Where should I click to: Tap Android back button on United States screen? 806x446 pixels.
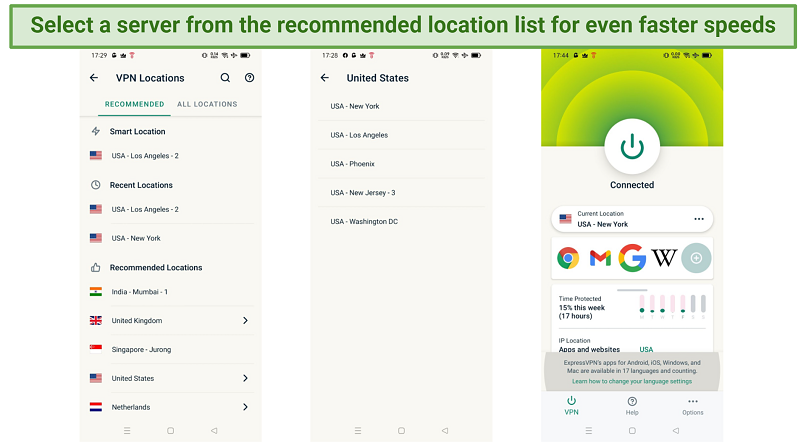(445, 431)
